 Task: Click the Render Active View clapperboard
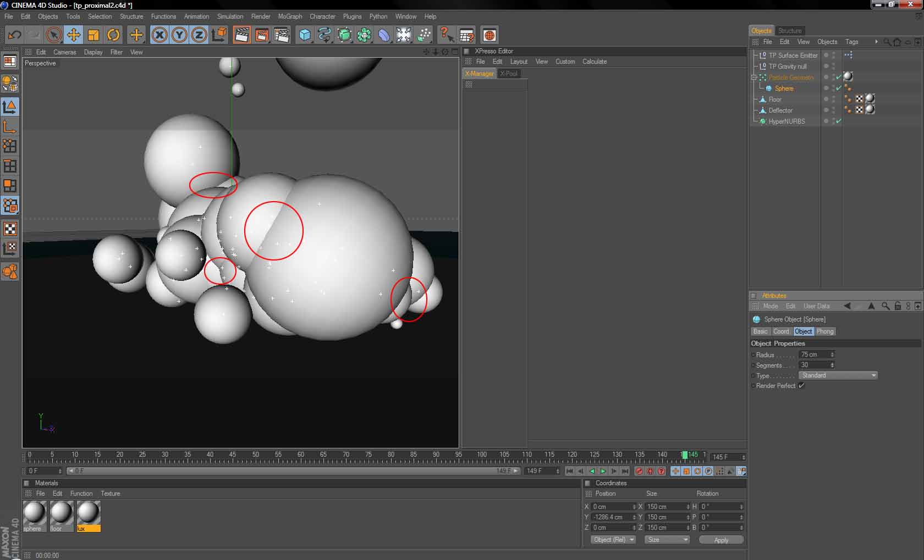point(241,35)
